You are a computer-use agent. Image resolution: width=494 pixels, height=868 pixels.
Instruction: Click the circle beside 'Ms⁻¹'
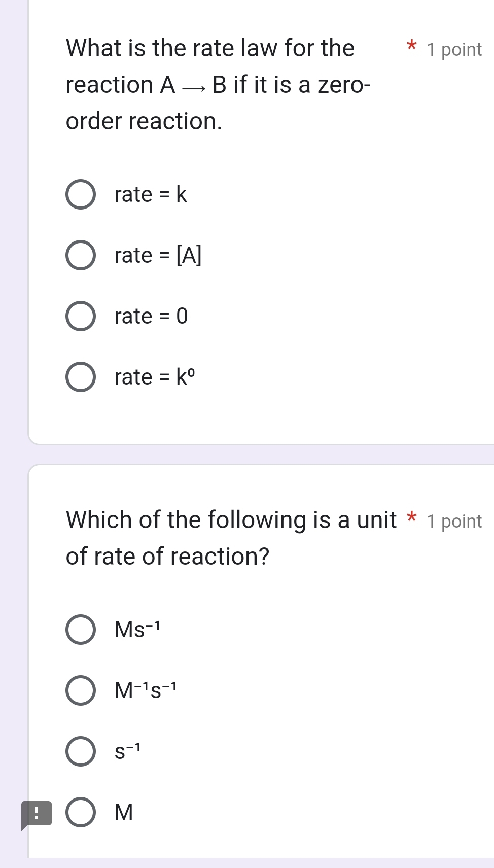(81, 630)
